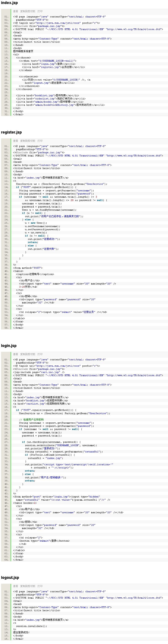Click the u.setPassword(password) line
168x644 pixels.
42,230
